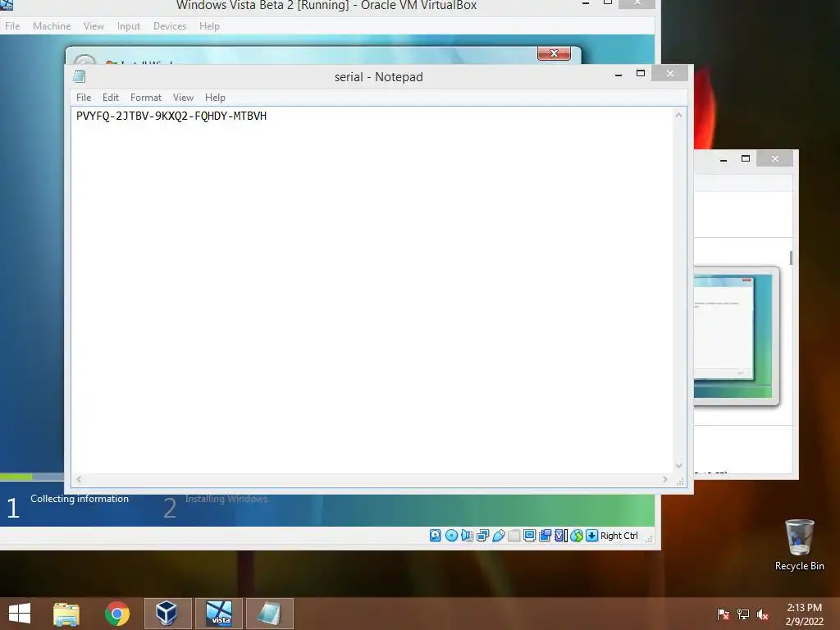Screen dimensions: 840x630
Task: Click Notepad horizontal scrollbar right arrow
Action: 664,479
